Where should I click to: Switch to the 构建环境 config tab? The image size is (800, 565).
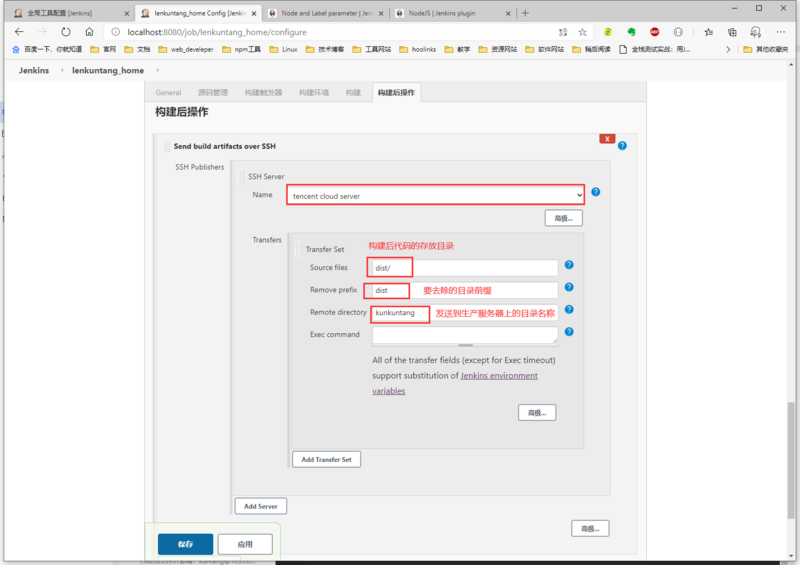pyautogui.click(x=314, y=92)
